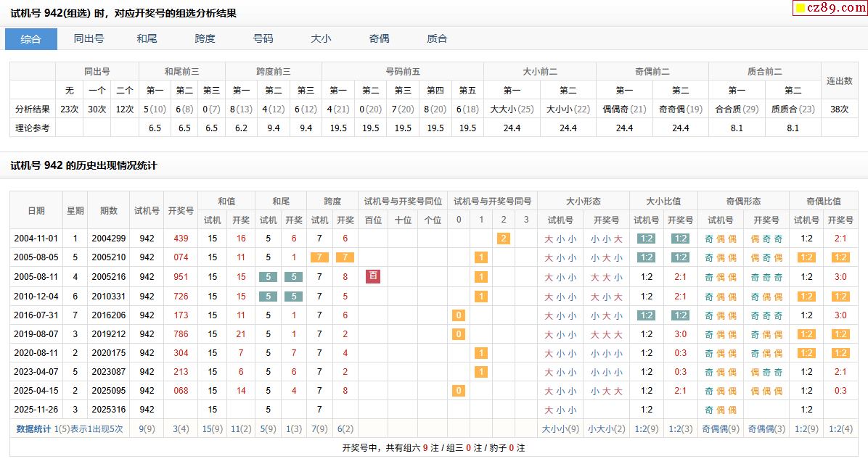
Task: Click the 连出数 value 38次
Action: tap(839, 109)
